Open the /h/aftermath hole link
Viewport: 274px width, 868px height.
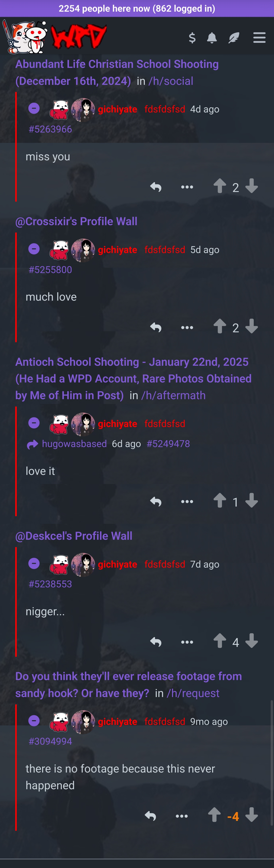point(174,395)
